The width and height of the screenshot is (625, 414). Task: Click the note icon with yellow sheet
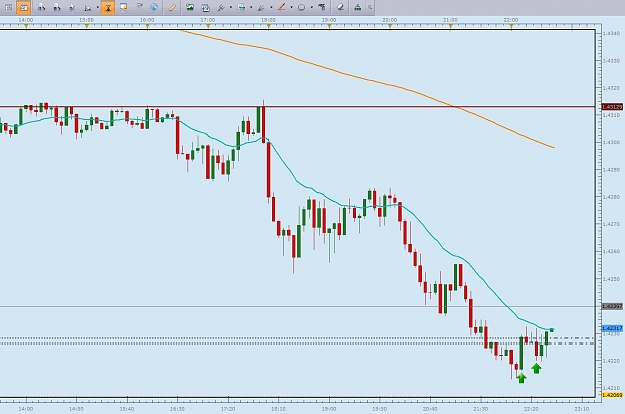pyautogui.click(x=124, y=7)
